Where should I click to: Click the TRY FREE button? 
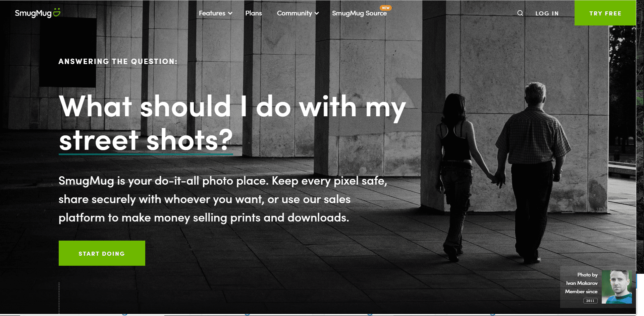pos(605,13)
